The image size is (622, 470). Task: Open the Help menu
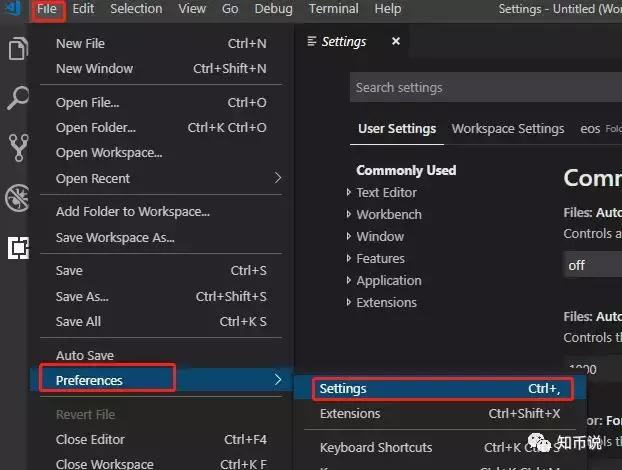pos(388,9)
